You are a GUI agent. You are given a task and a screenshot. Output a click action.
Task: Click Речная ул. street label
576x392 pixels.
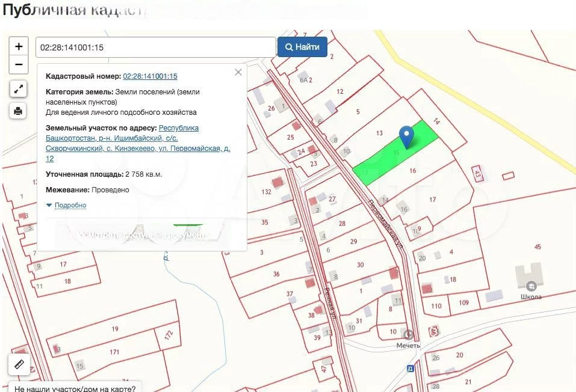(330, 303)
